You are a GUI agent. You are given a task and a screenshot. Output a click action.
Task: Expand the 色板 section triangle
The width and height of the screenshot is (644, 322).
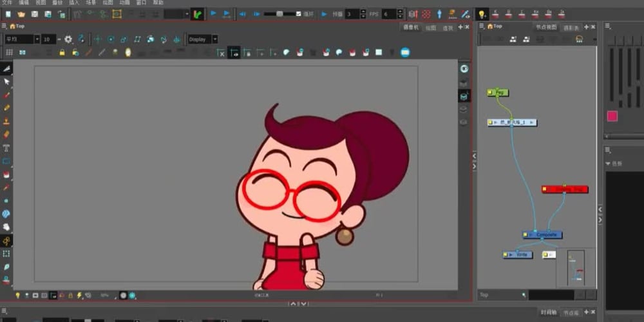point(608,164)
